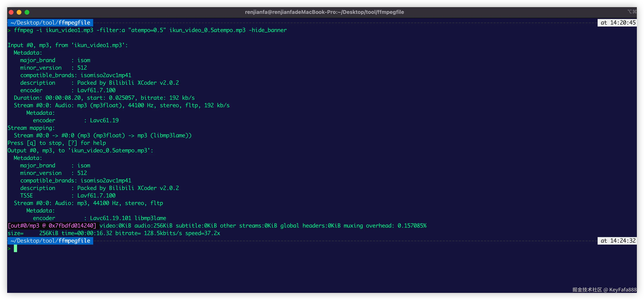Image resolution: width=644 pixels, height=300 pixels.
Task: Click the bottom blue ffmpegfile path prompt segment
Action: click(x=51, y=241)
